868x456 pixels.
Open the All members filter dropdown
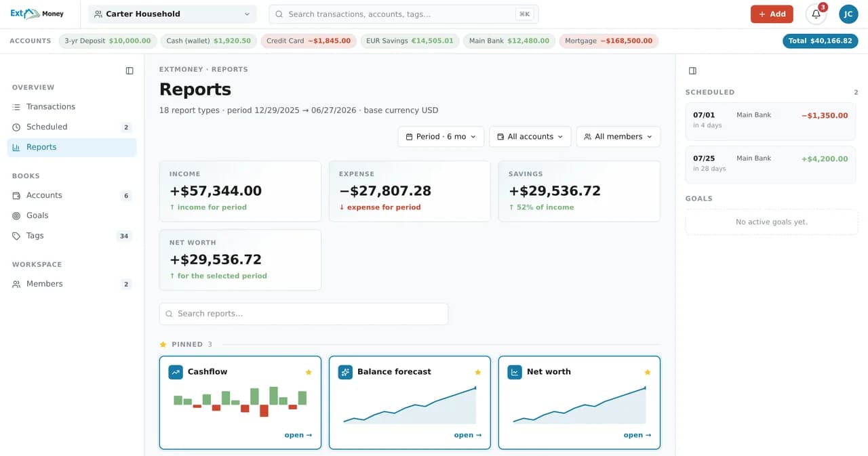pos(618,136)
